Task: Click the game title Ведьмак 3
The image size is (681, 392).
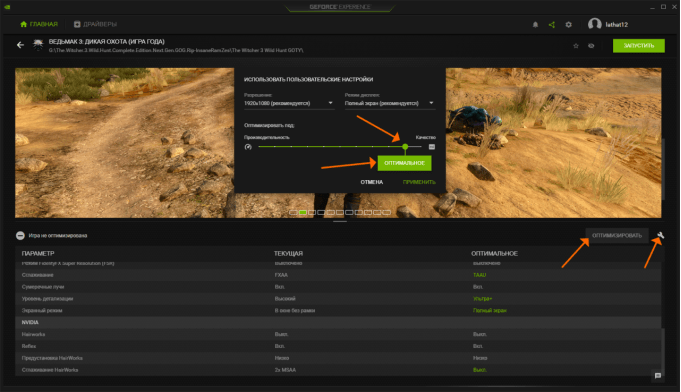Action: [106, 42]
